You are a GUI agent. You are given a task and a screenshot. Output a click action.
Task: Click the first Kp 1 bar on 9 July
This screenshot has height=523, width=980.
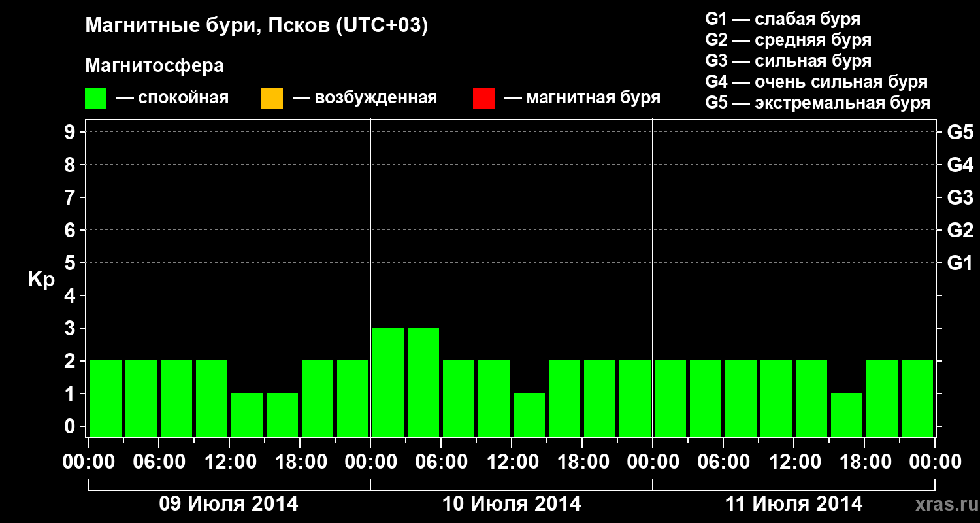tap(247, 414)
